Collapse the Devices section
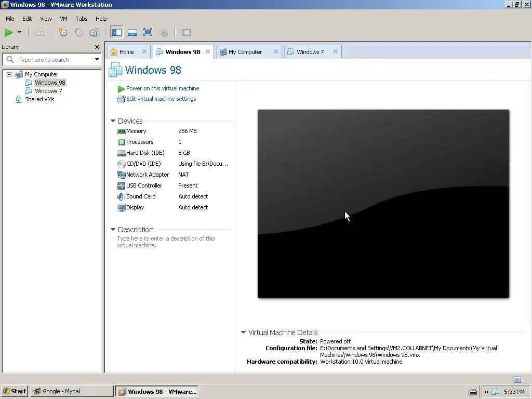Screen dimensions: 532x399 click(113, 121)
